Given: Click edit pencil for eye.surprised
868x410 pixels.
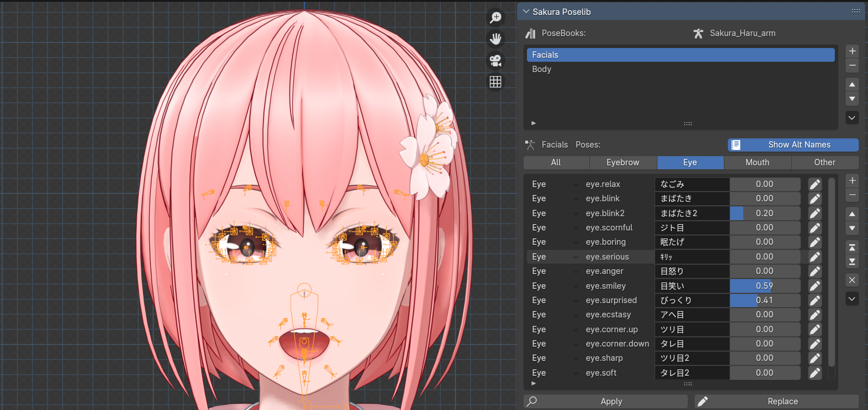Looking at the screenshot, I should pyautogui.click(x=815, y=300).
